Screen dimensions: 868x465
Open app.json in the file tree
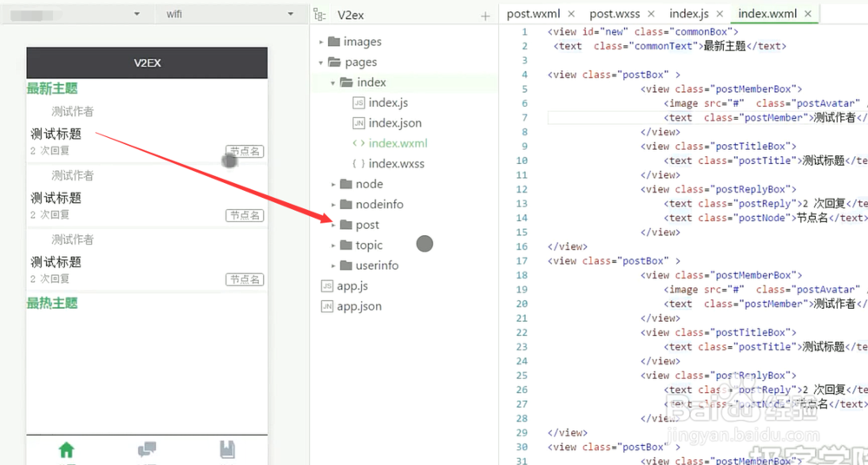[359, 306]
